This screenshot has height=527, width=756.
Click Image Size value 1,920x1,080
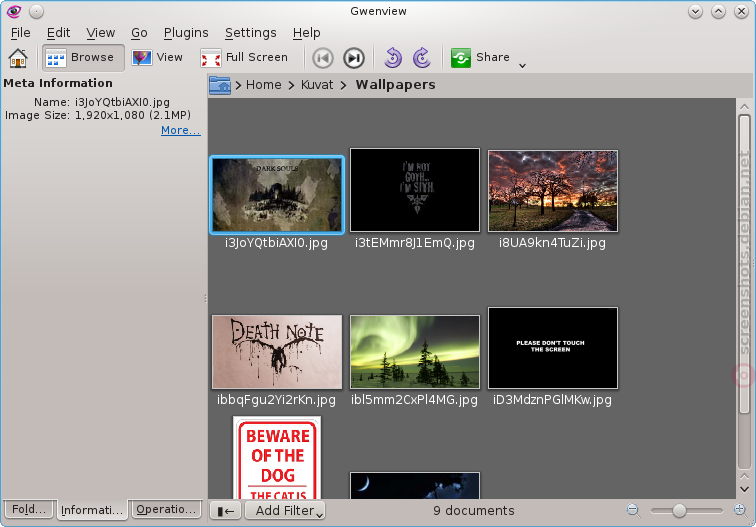click(133, 115)
